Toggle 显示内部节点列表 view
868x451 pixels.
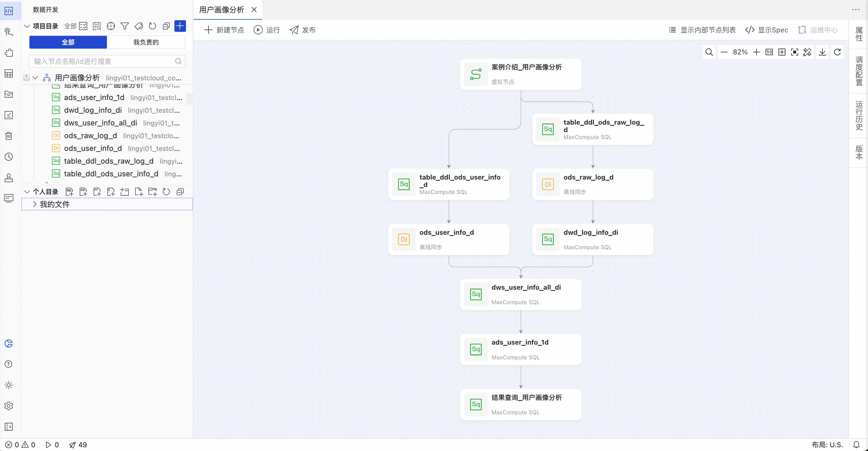[703, 30]
